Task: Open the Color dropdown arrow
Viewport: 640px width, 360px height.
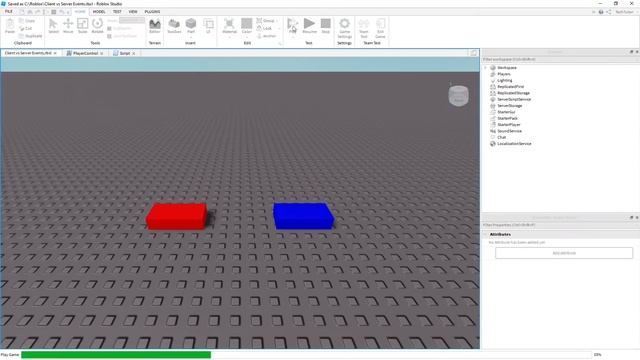Action: coord(247,37)
